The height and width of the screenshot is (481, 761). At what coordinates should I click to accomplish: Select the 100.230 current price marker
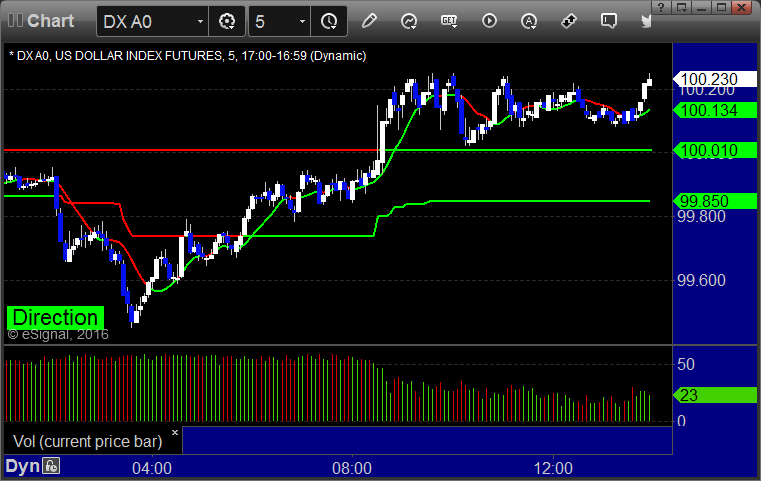[714, 79]
